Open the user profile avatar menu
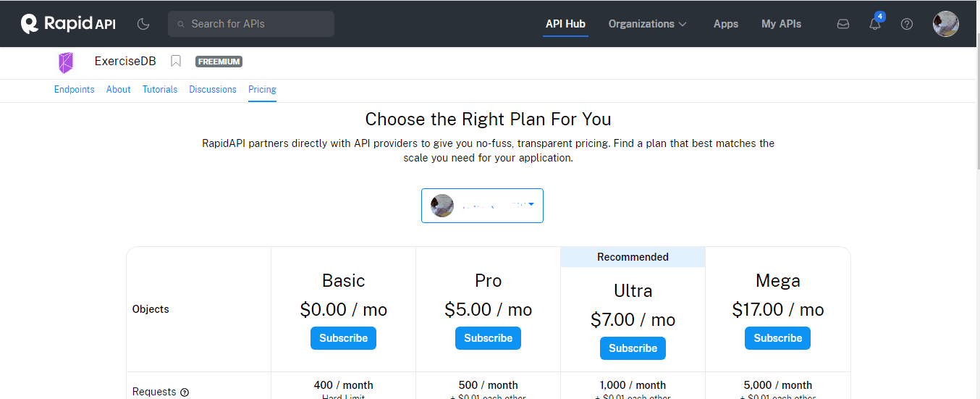This screenshot has height=399, width=980. [x=945, y=24]
